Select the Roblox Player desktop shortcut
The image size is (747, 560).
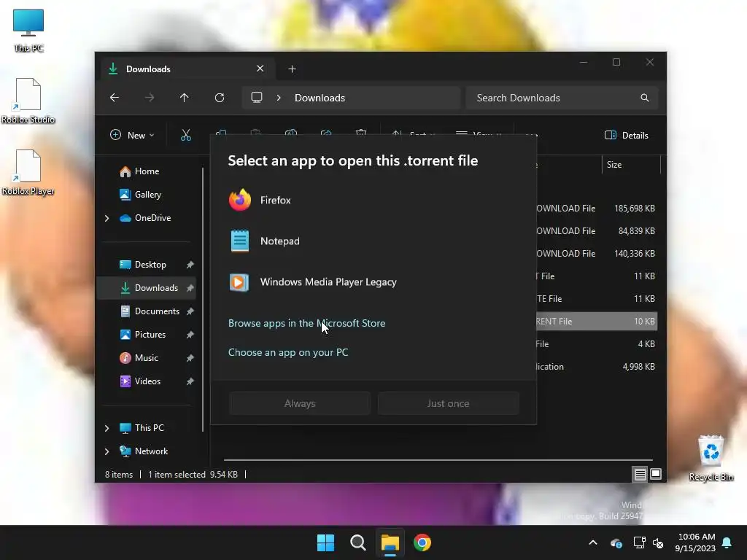point(28,172)
